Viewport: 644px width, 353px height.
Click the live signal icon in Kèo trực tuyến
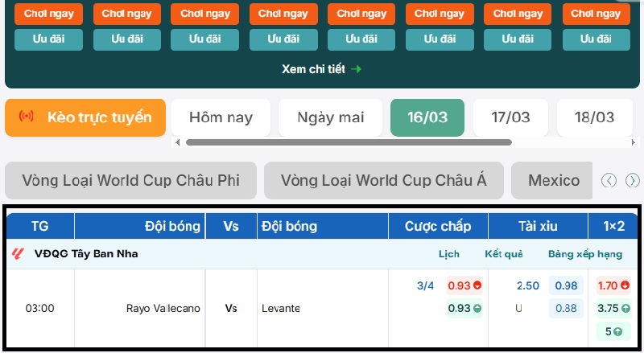click(x=27, y=117)
